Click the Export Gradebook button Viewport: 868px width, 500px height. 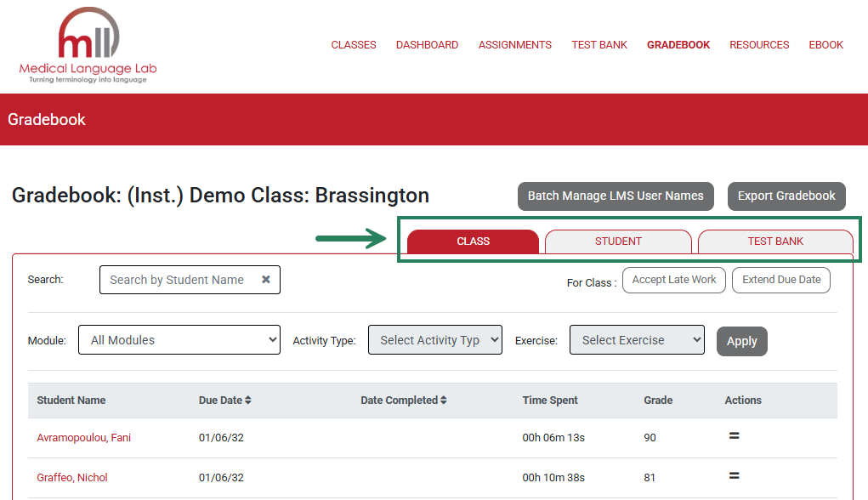click(786, 196)
